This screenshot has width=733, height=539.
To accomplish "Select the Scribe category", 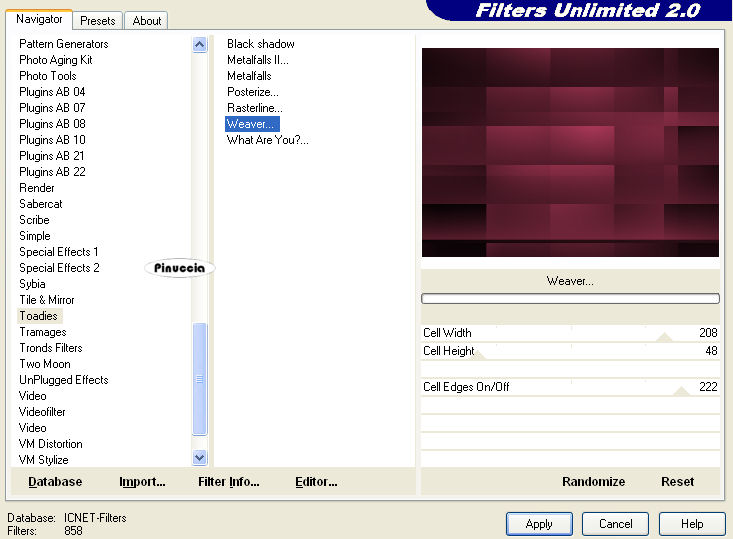I will pyautogui.click(x=34, y=220).
